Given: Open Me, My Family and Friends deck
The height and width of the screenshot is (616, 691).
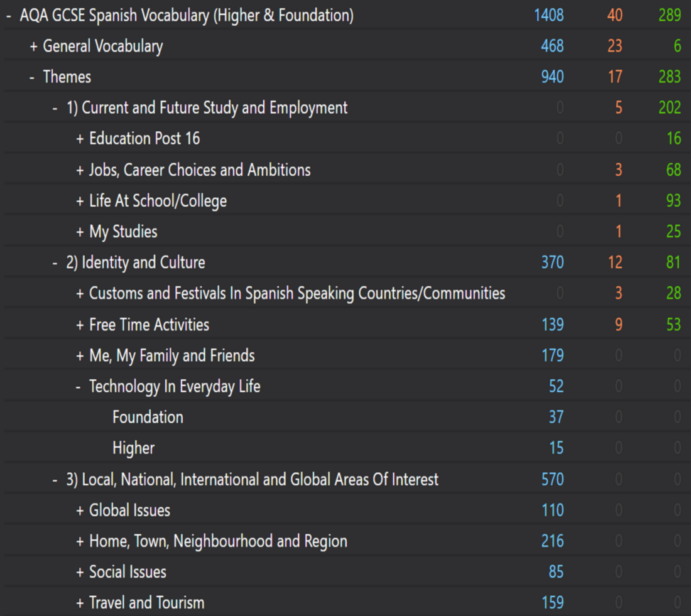Looking at the screenshot, I should coord(172,356).
